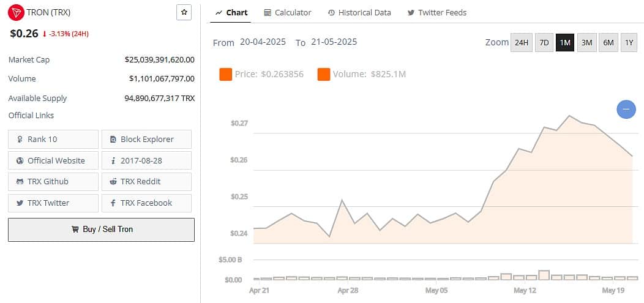
Task: Visit the Official Website link
Action: (x=53, y=160)
